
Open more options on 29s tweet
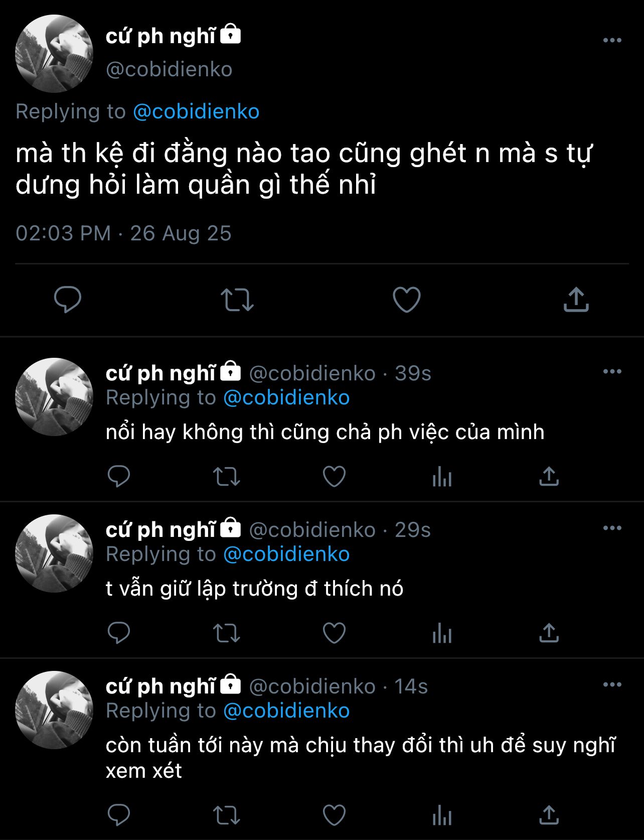point(612,528)
